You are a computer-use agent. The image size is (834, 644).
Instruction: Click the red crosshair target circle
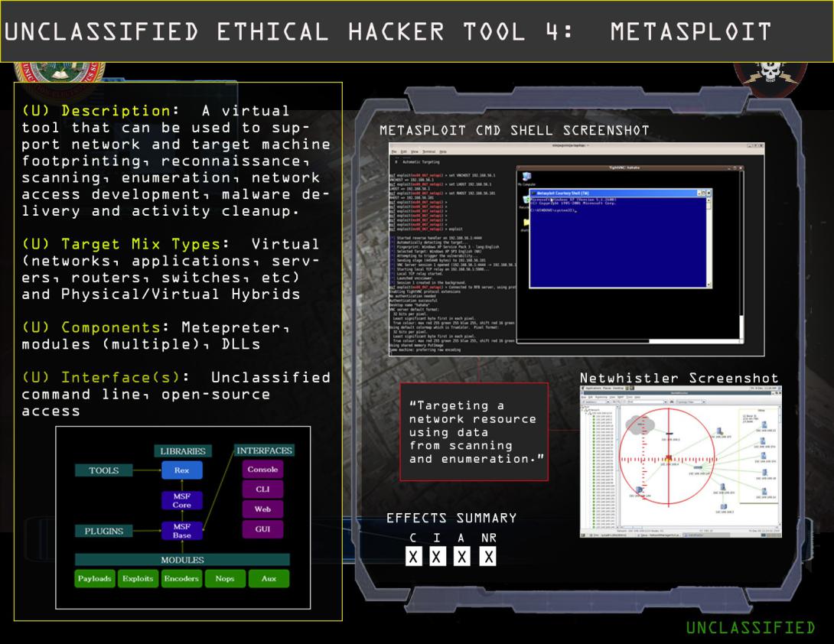pos(668,457)
